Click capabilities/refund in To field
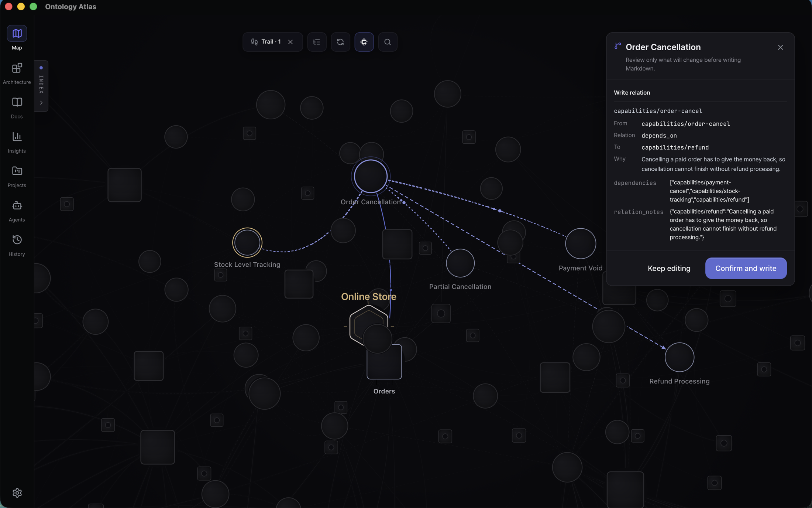The width and height of the screenshot is (812, 508). pyautogui.click(x=675, y=147)
